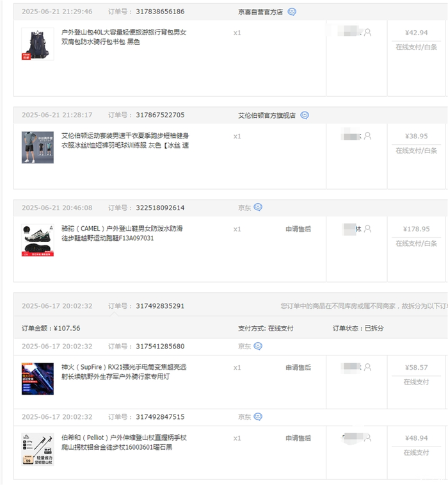Click chat icon for order 317541285680

coord(258,346)
